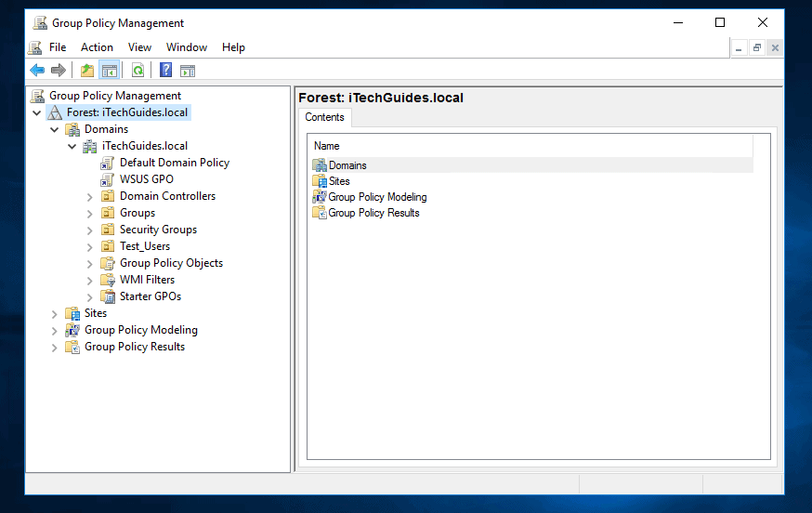
Task: Select Default Domain Policy in the tree
Action: pyautogui.click(x=175, y=163)
